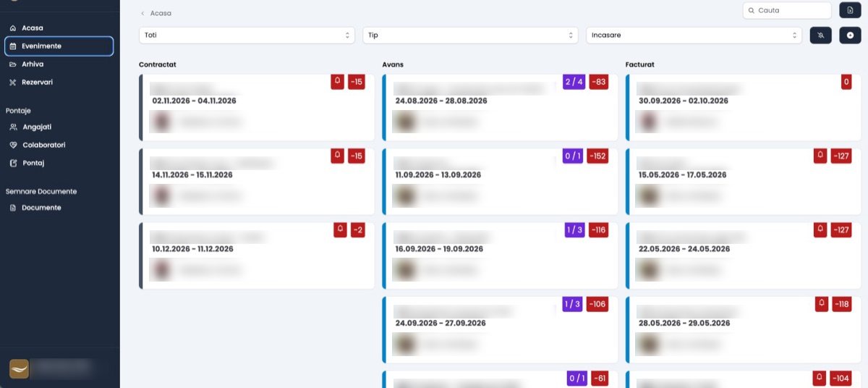The image size is (868, 388).
Task: Click the 1 / 3 badge on the 16.09.2026 event
Action: [x=575, y=229]
